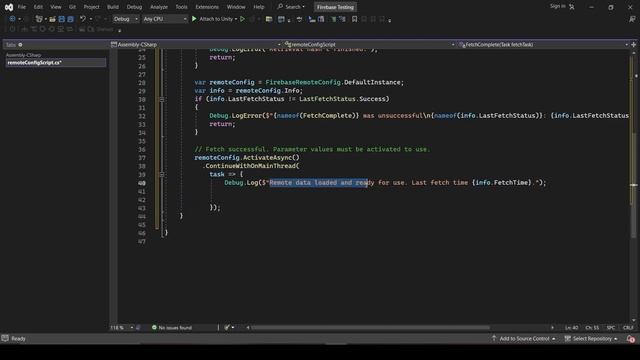Click the notifications bell icon
This screenshot has height=360, width=640.
click(631, 339)
